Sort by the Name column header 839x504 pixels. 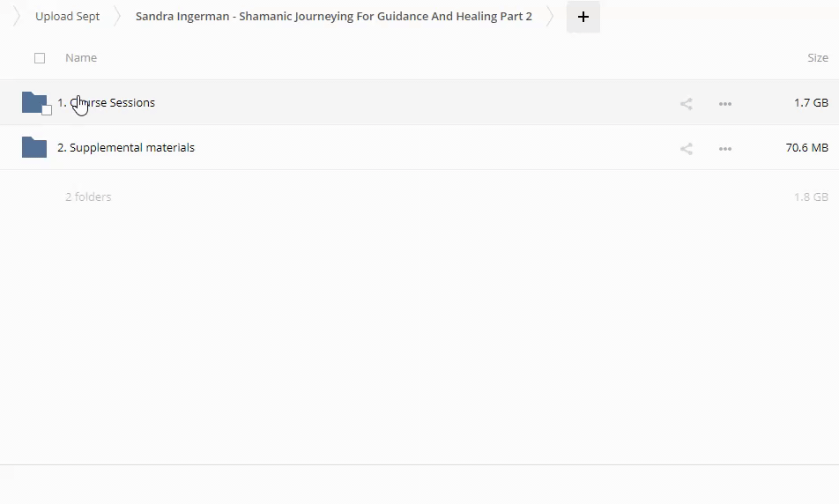pyautogui.click(x=81, y=58)
